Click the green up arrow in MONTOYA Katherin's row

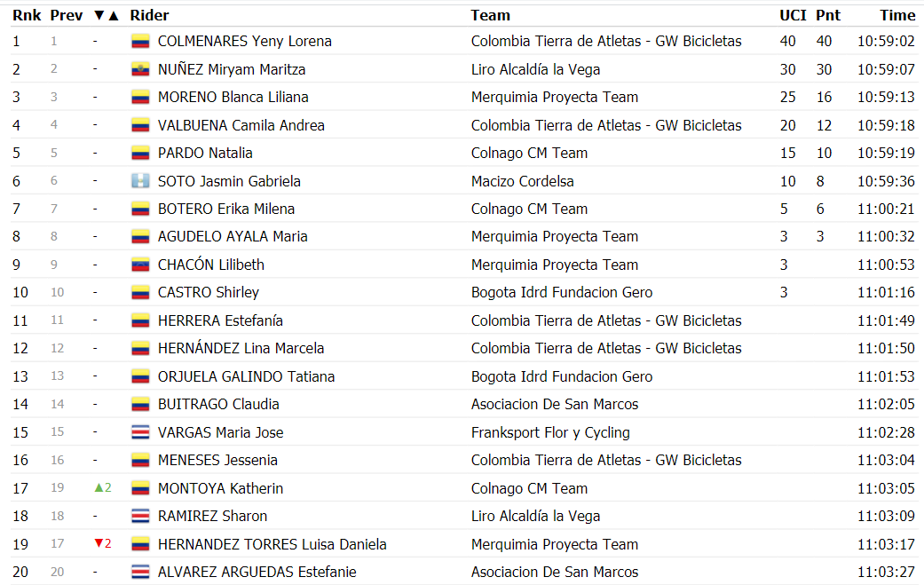99,487
